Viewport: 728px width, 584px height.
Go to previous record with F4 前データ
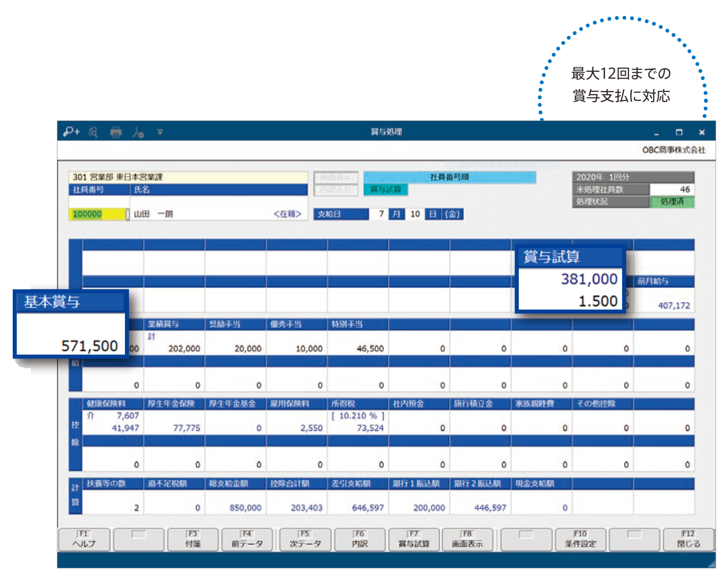pyautogui.click(x=247, y=539)
